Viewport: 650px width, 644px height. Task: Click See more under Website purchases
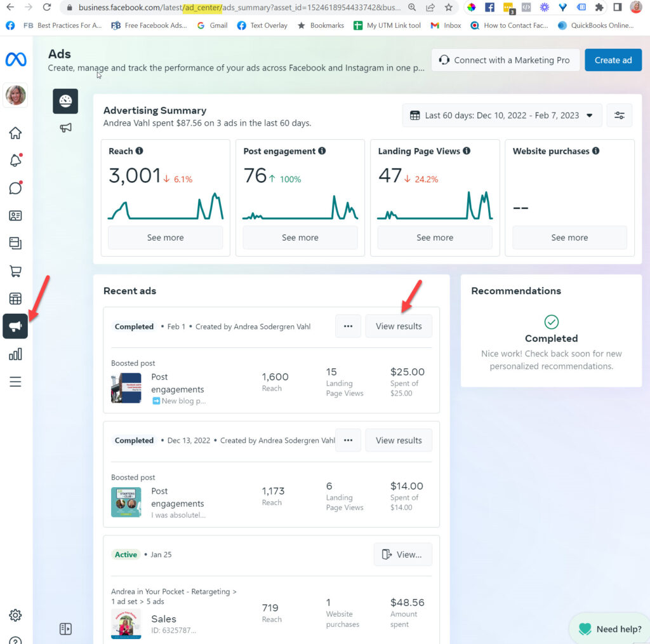point(569,238)
